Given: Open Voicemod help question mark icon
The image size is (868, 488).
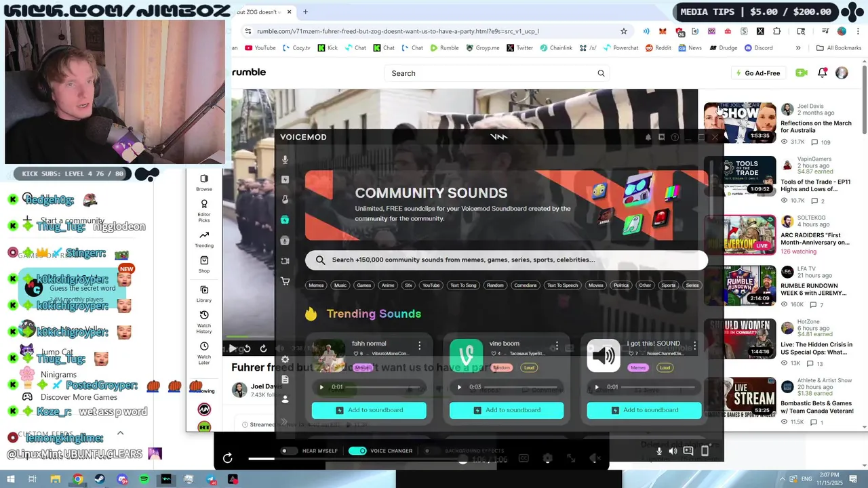Looking at the screenshot, I should point(675,137).
